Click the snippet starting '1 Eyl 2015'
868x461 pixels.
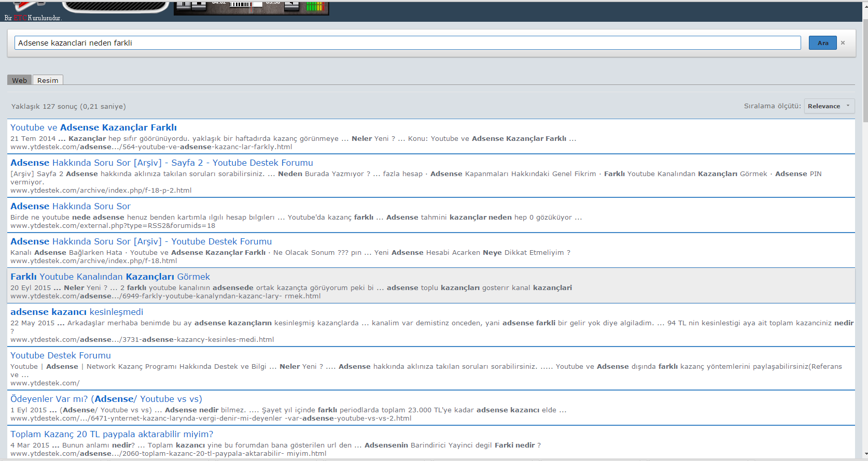click(x=288, y=410)
